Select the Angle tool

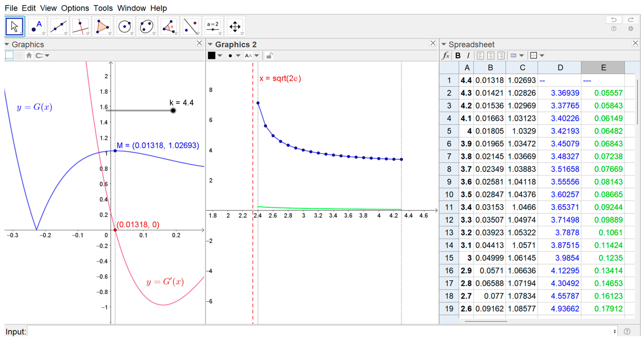pos(168,26)
